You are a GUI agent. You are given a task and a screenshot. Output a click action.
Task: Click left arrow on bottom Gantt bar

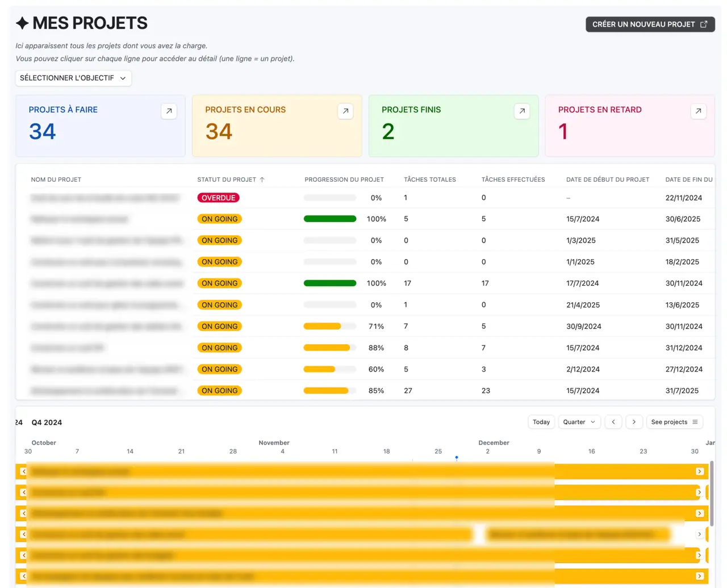[23, 576]
